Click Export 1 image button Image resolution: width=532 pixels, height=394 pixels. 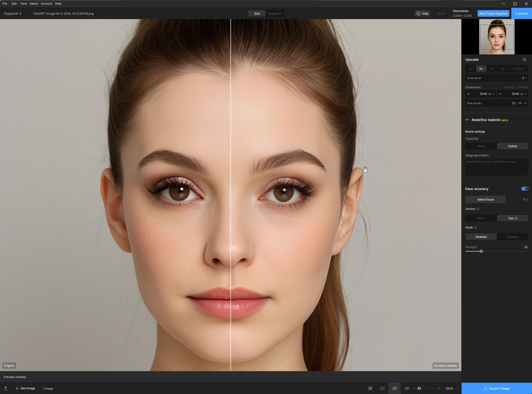point(496,388)
